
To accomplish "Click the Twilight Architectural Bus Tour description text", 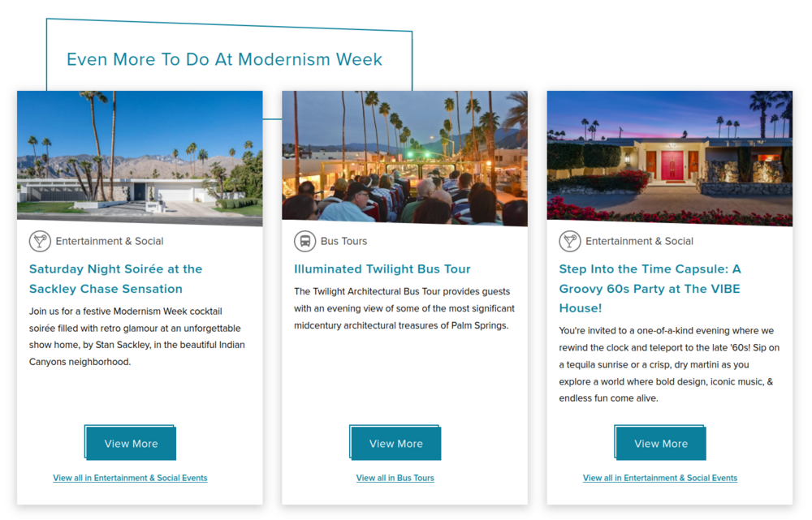I will point(404,308).
